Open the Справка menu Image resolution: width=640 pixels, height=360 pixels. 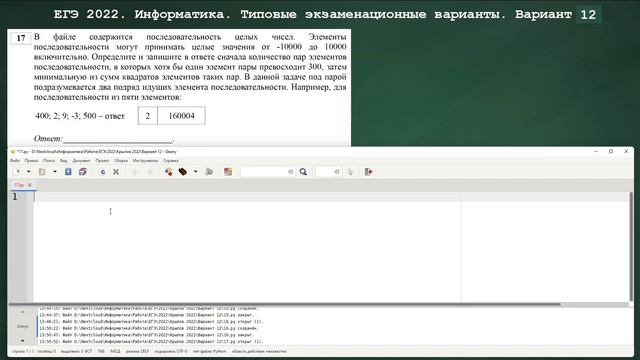click(x=171, y=161)
